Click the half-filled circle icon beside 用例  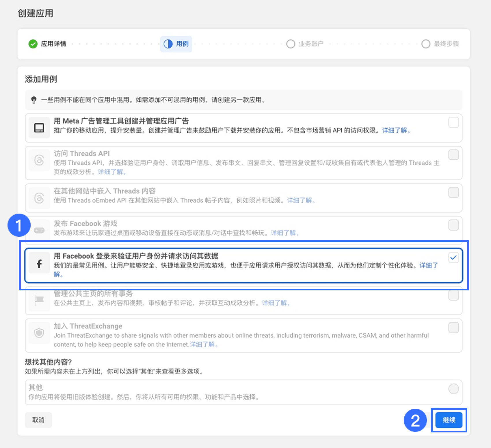(x=168, y=44)
